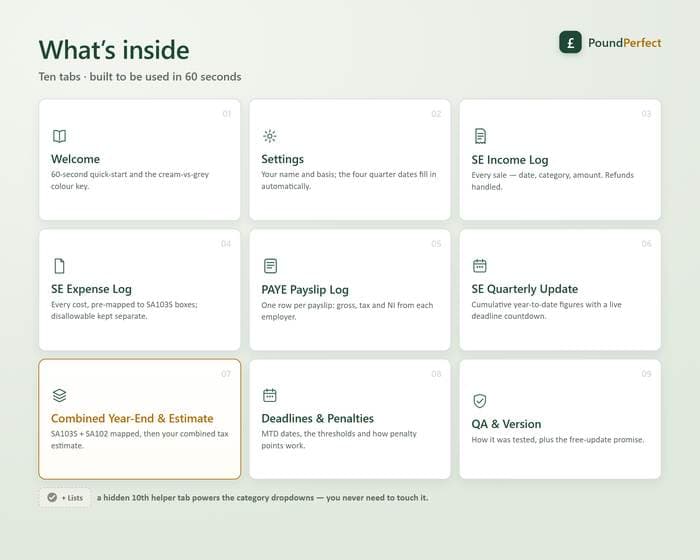Click the calendar icon on SE Quarterly Update
Viewport: 700px width, 560px height.
coord(479,265)
